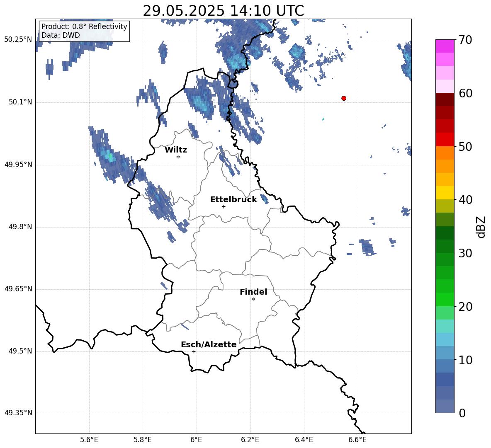Click the colorbar 50 tick label
Image resolution: width=491 pixels, height=448 pixels.
point(465,146)
